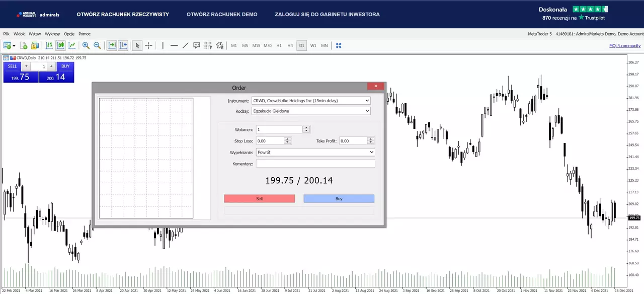Open the Instrument dropdown CRWD

pyautogui.click(x=311, y=101)
